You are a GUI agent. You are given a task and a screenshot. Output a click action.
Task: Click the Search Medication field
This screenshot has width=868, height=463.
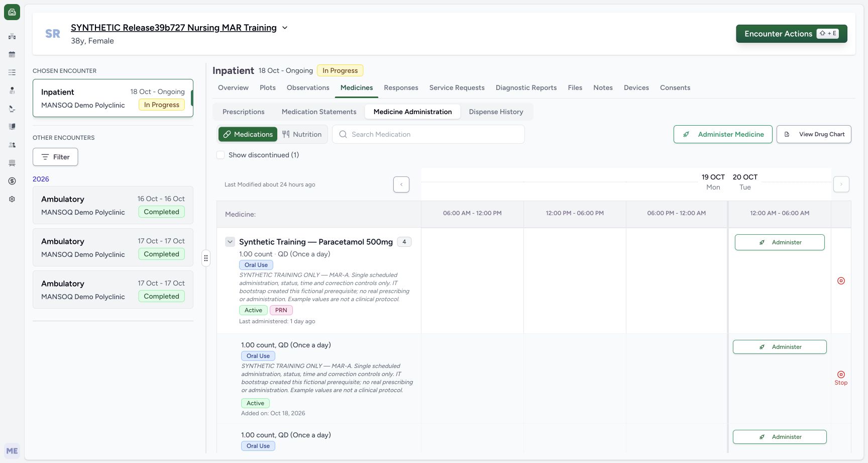tap(428, 134)
